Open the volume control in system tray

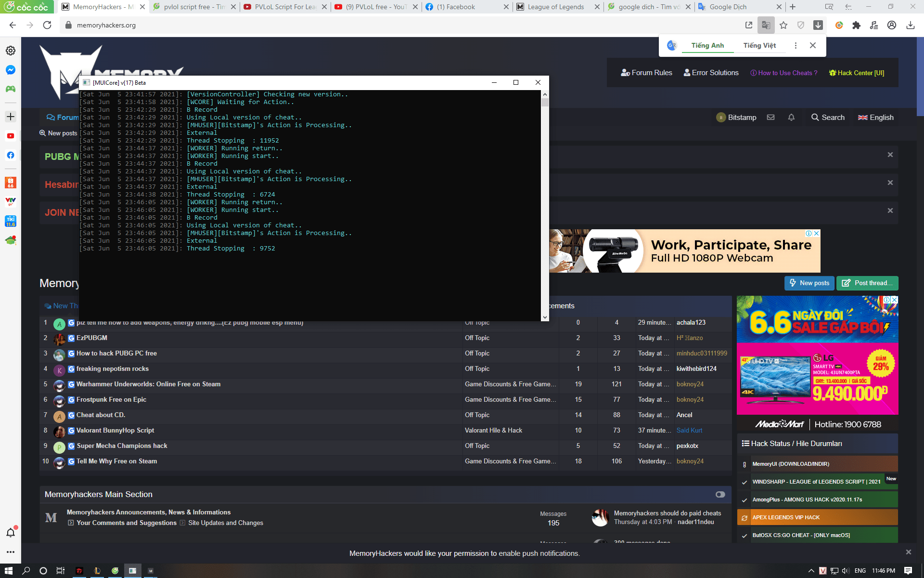[846, 571]
